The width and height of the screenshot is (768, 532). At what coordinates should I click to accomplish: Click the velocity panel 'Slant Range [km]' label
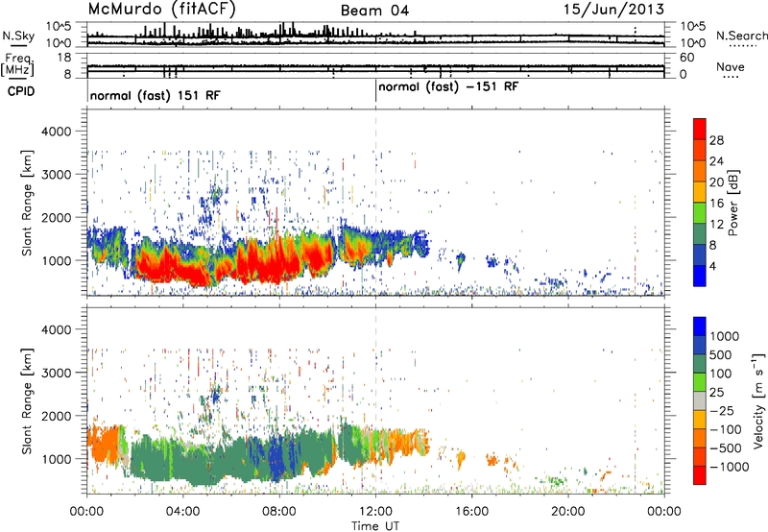click(x=27, y=400)
